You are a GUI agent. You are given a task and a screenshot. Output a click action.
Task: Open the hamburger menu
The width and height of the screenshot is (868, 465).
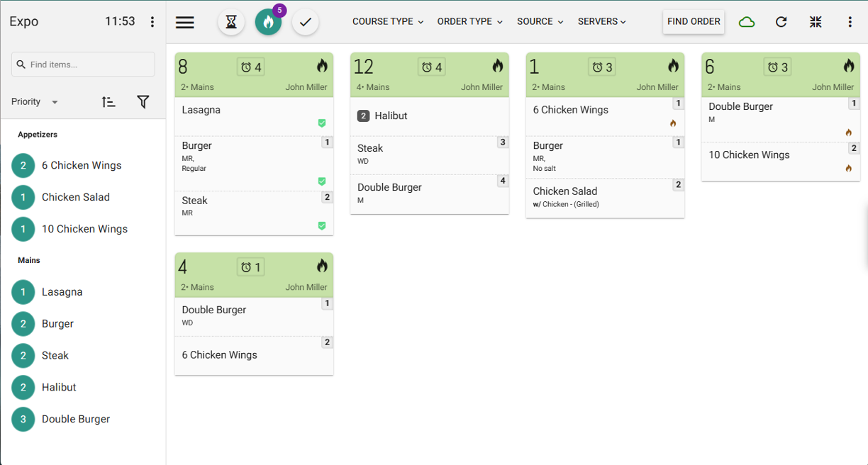point(185,22)
